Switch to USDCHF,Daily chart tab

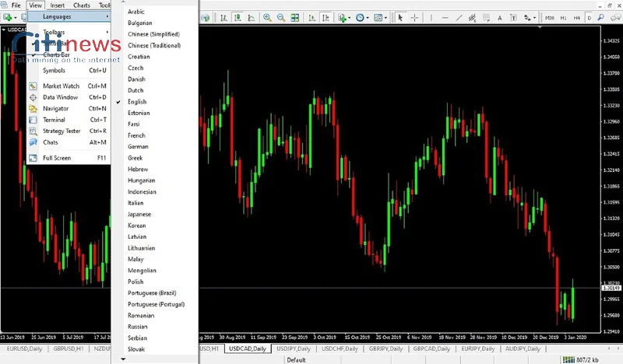340,348
